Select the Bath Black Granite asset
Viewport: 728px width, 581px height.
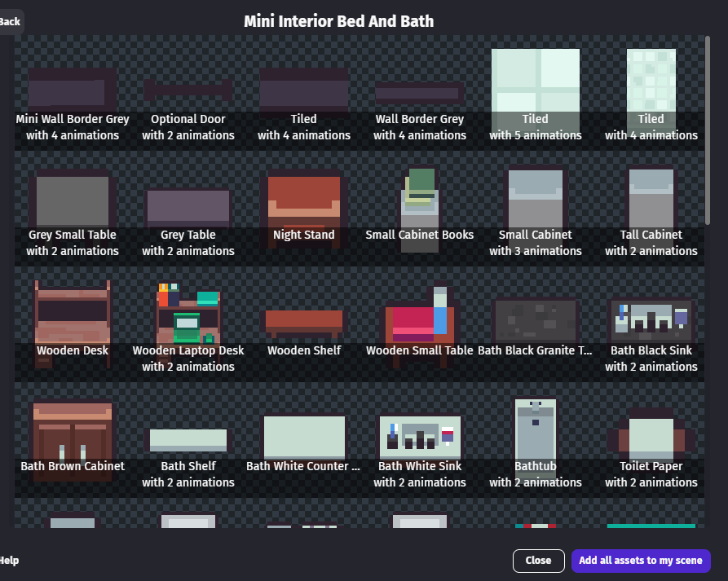(536, 318)
